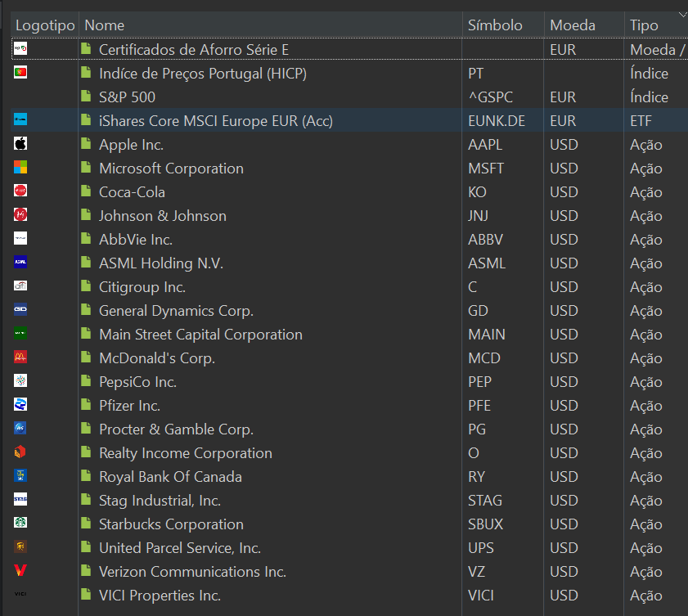This screenshot has width=688, height=616.
Task: Click the VICI Properties logo icon
Action: coord(20,594)
